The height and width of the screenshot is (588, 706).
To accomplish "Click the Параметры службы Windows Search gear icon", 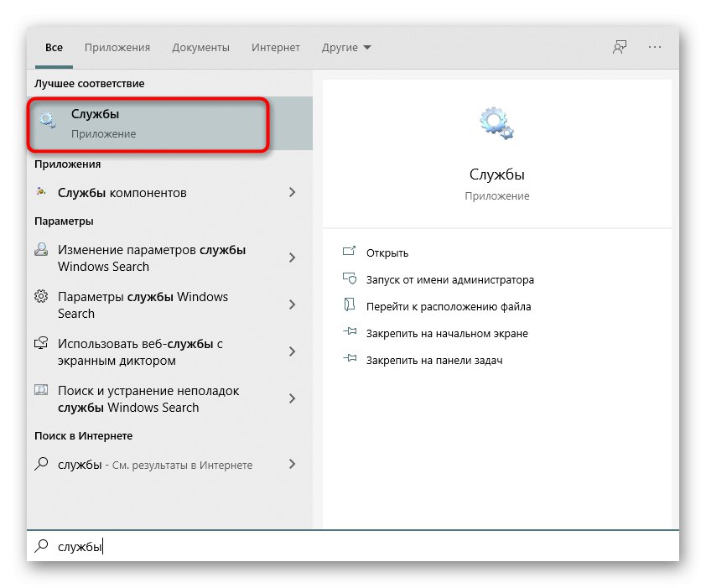I will point(41,296).
